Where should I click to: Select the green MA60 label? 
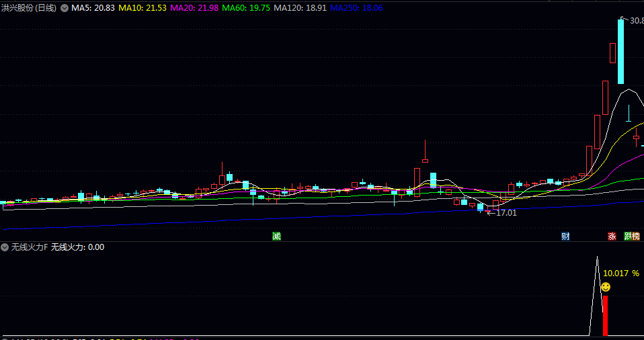pyautogui.click(x=247, y=7)
